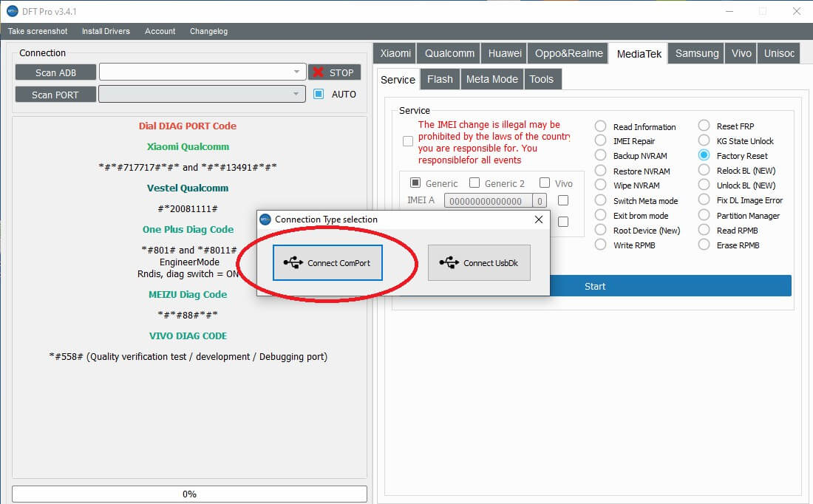Select Wipe NVRAM radio button
Screen dimensions: 813x504
pos(600,185)
